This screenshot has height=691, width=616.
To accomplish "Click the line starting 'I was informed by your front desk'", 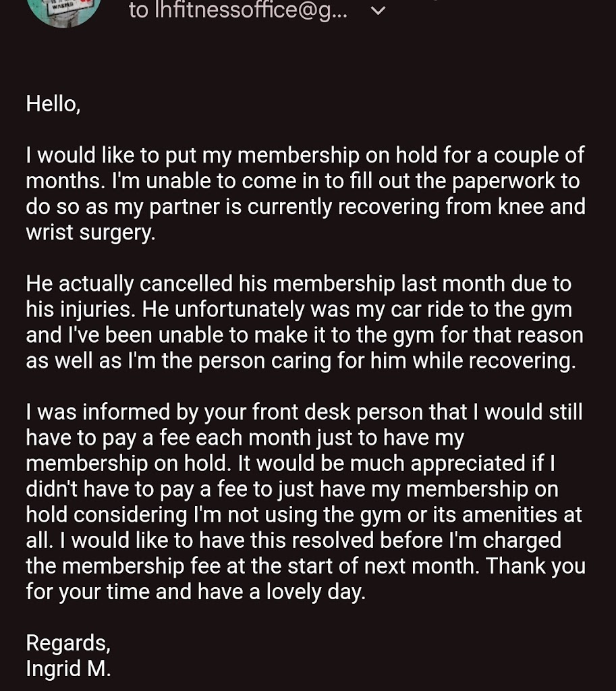I will (304, 412).
